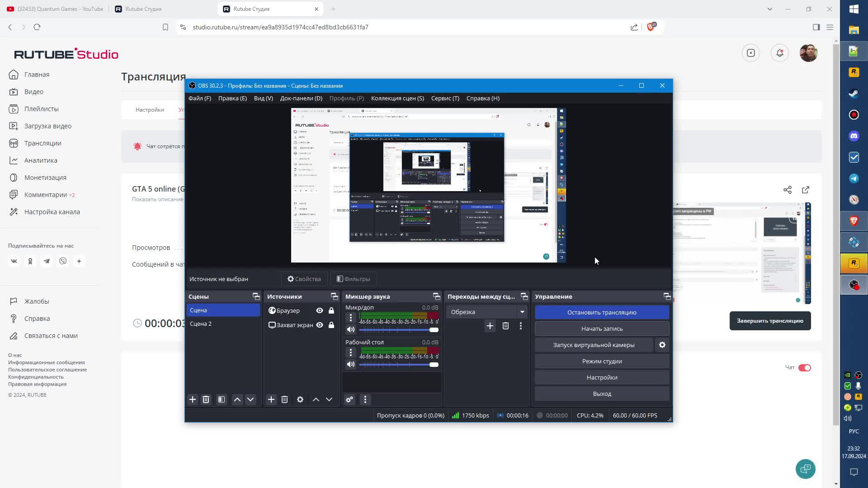Open browser tab list chevron
868x488 pixels.
pyautogui.click(x=769, y=9)
